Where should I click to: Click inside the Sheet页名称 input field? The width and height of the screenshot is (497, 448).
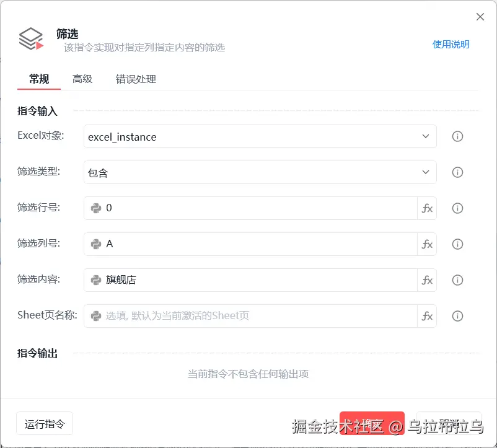click(x=248, y=316)
